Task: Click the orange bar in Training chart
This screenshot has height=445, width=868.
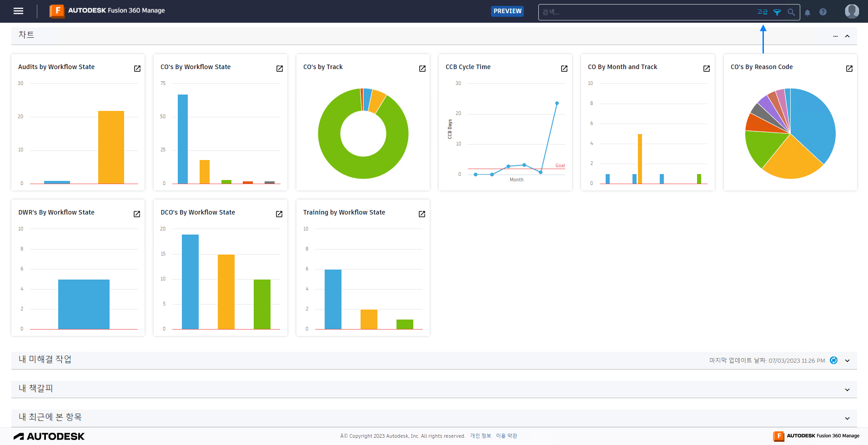Action: click(369, 319)
